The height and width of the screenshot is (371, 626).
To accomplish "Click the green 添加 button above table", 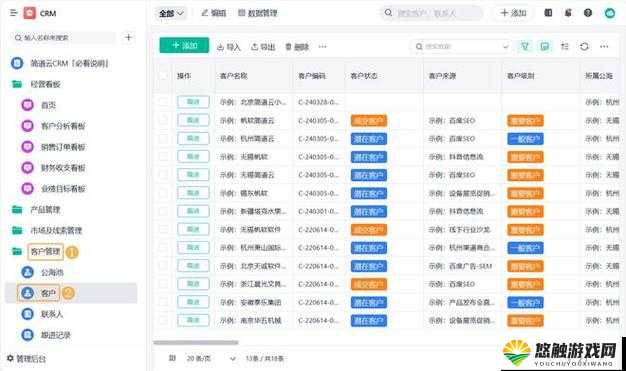I will (184, 45).
